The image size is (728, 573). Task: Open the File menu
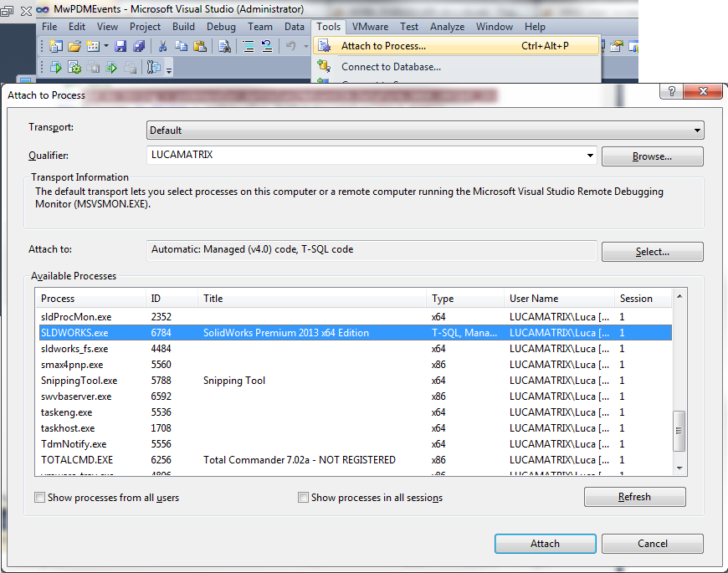click(49, 27)
